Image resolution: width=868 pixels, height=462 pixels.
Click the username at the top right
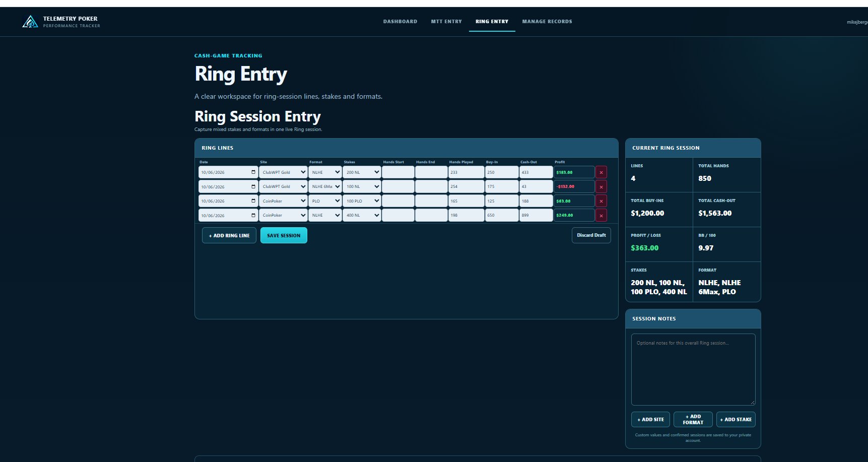click(857, 22)
